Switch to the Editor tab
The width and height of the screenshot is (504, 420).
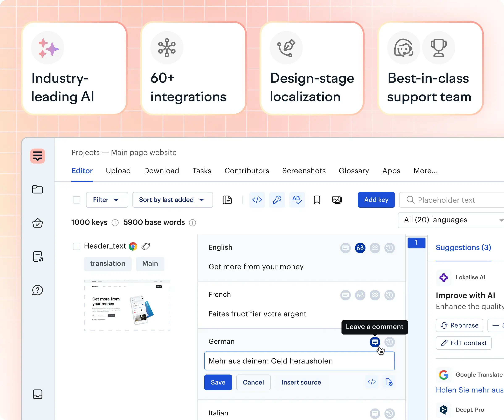tap(82, 171)
